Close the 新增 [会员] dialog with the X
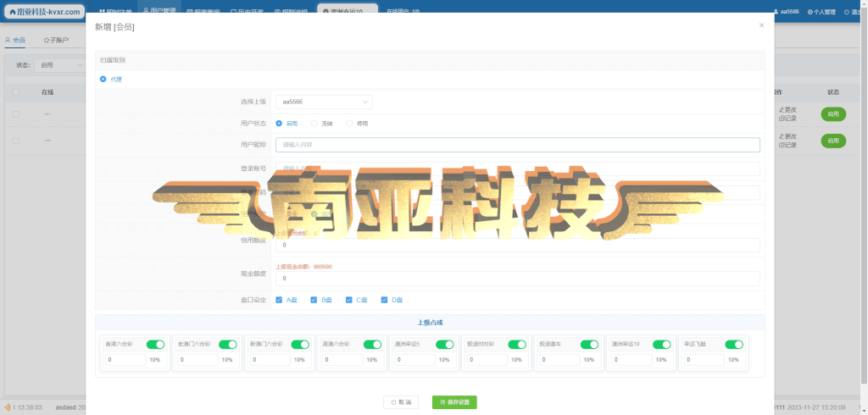The width and height of the screenshot is (868, 415). point(761,25)
